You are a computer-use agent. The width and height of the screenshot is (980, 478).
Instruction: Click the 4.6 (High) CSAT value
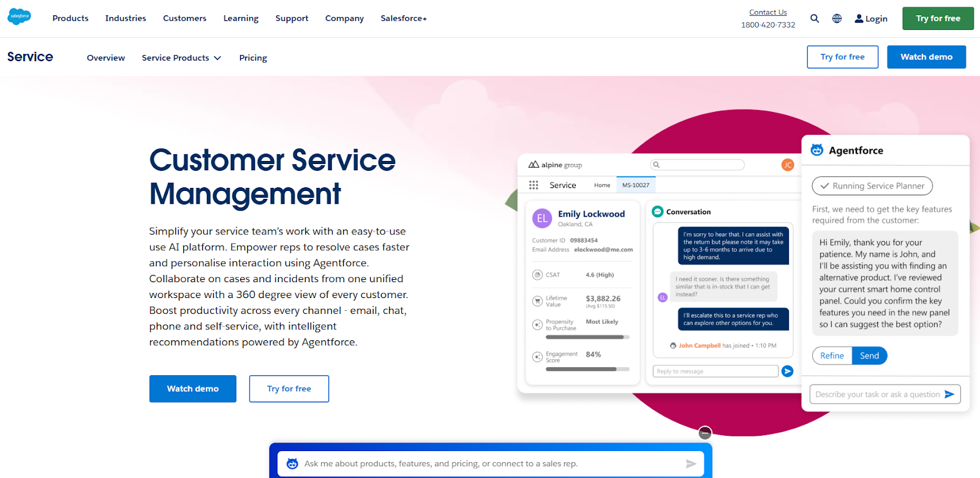click(x=600, y=275)
